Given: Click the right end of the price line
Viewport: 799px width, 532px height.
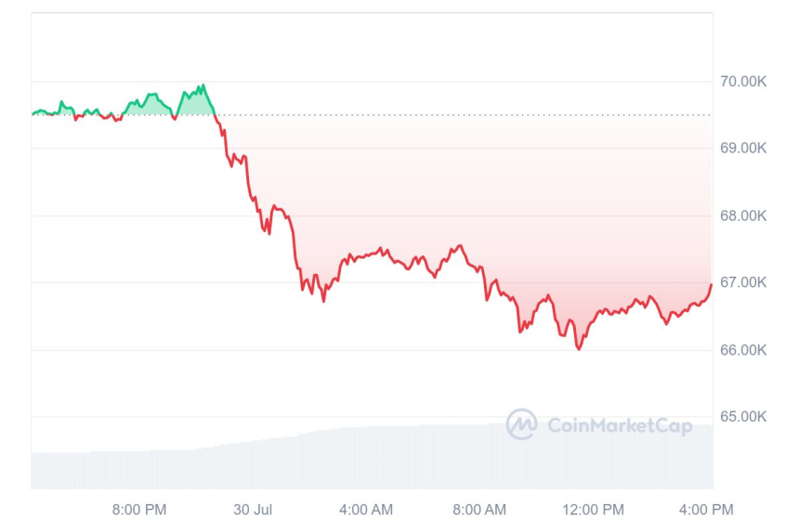Looking at the screenshot, I should [x=712, y=284].
